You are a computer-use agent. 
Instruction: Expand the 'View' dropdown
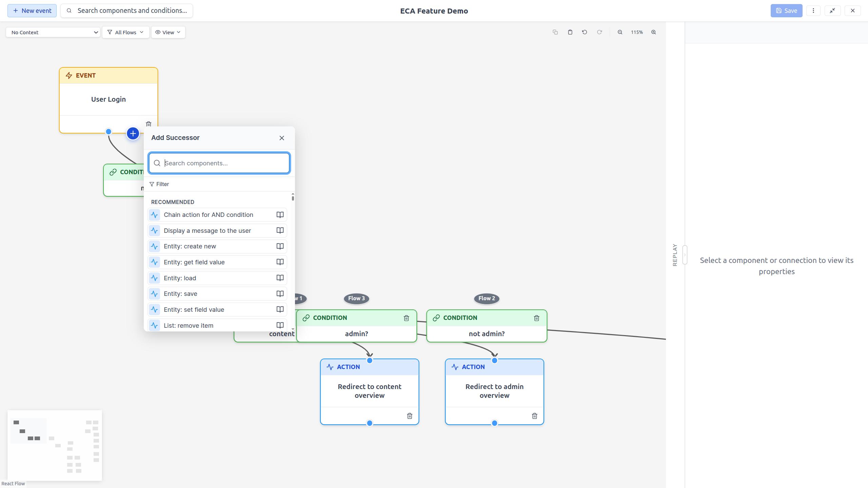168,32
